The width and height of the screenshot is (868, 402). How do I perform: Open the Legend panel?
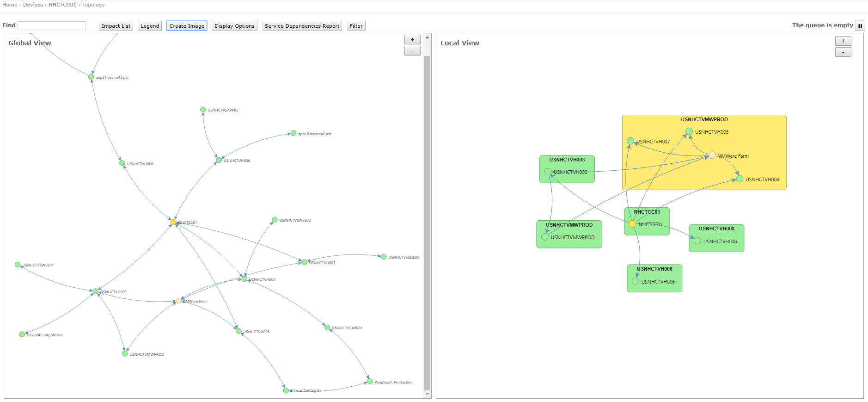[150, 26]
